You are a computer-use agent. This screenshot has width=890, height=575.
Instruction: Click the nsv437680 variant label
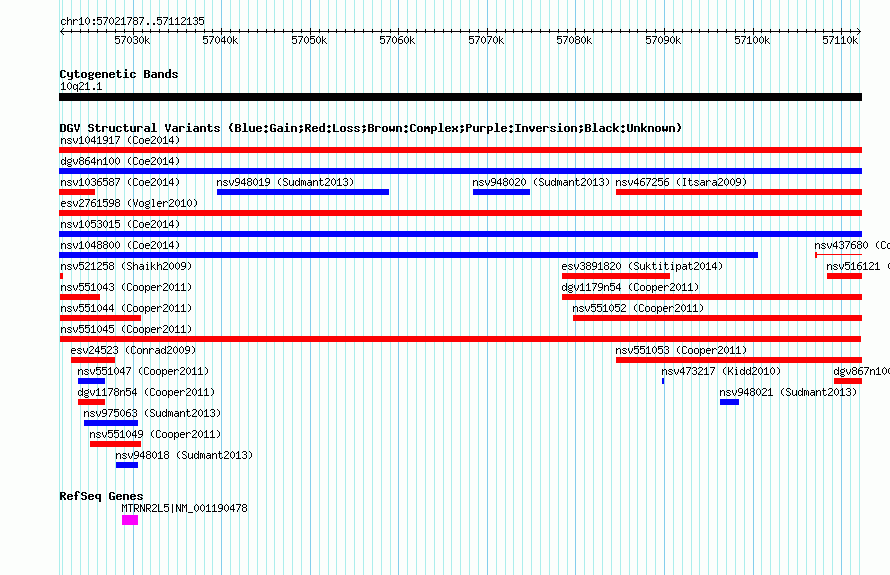tap(852, 245)
